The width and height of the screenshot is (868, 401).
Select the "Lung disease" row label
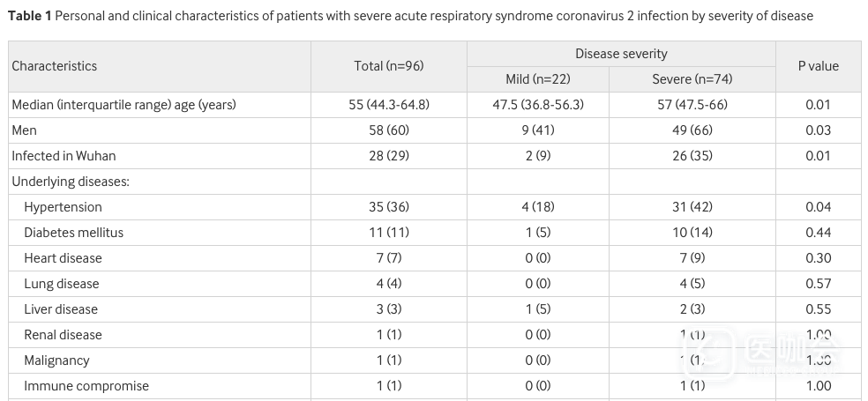coord(62,284)
